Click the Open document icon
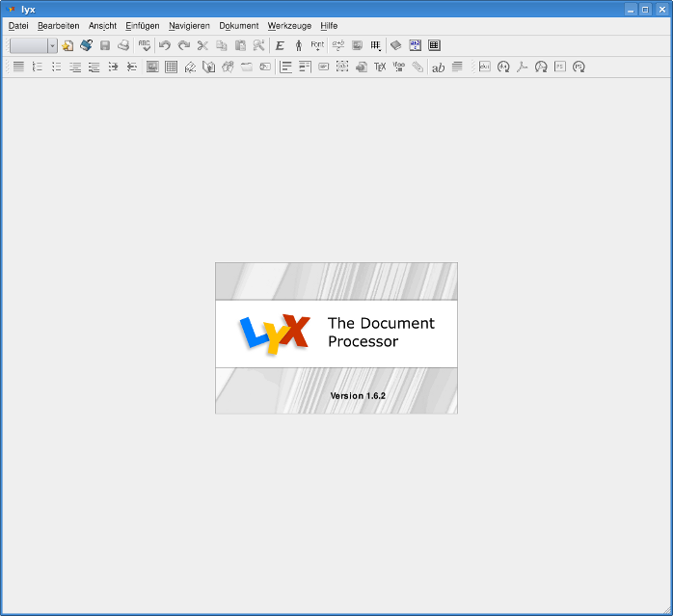673x616 pixels. click(86, 45)
